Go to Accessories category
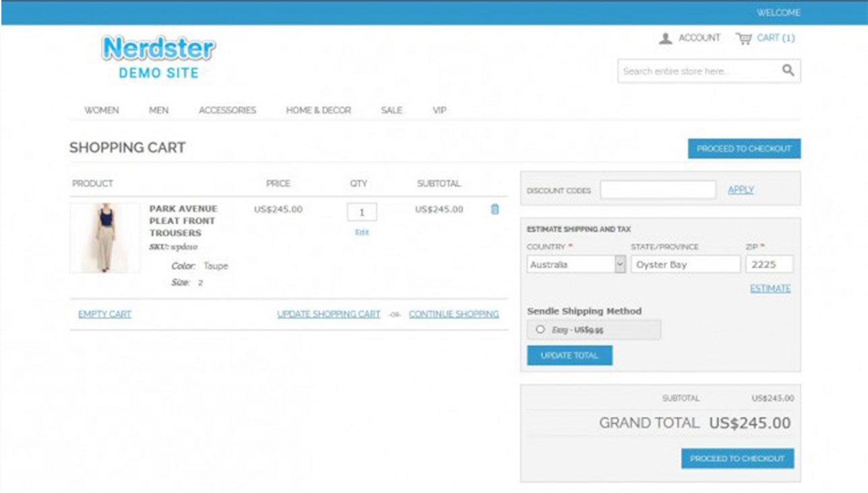The image size is (868, 493). [x=227, y=111]
